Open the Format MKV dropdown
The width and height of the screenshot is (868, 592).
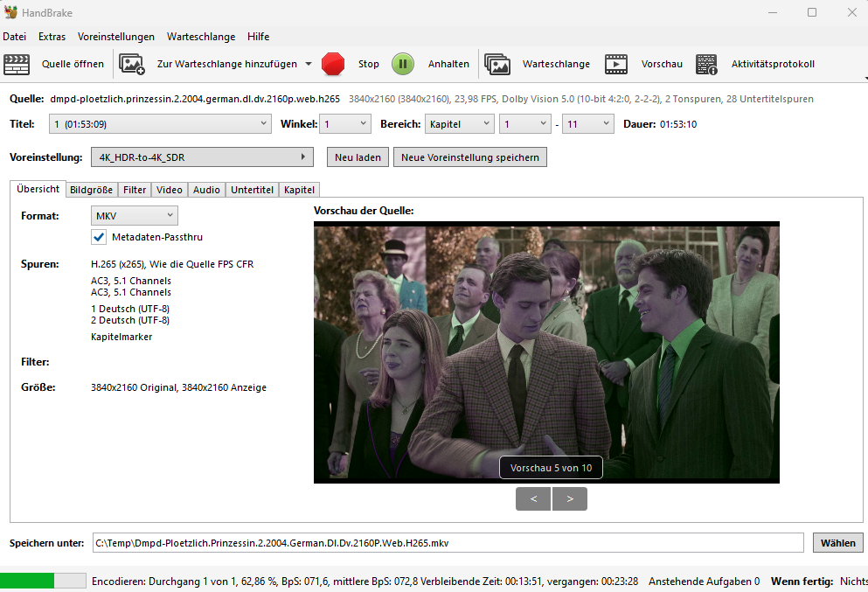click(x=134, y=215)
